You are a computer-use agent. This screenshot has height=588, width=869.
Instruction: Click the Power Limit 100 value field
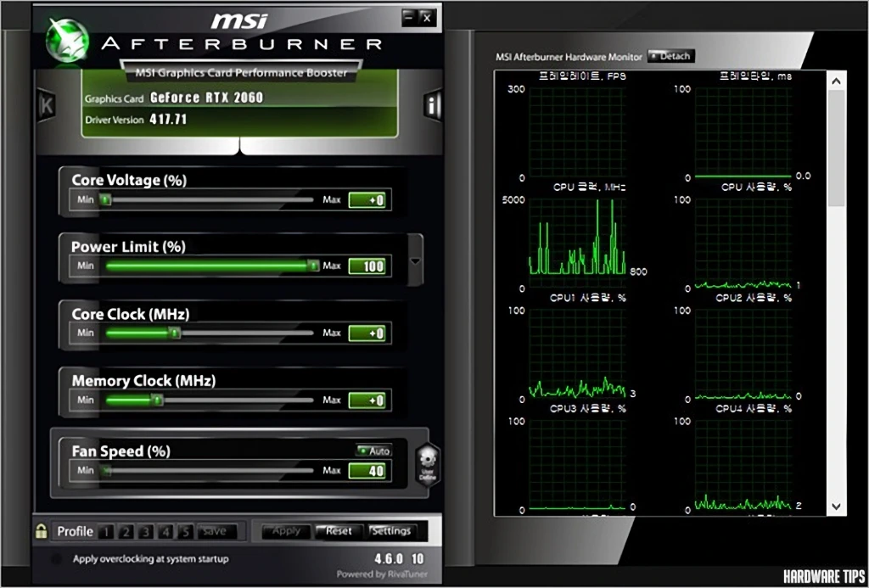point(367,266)
